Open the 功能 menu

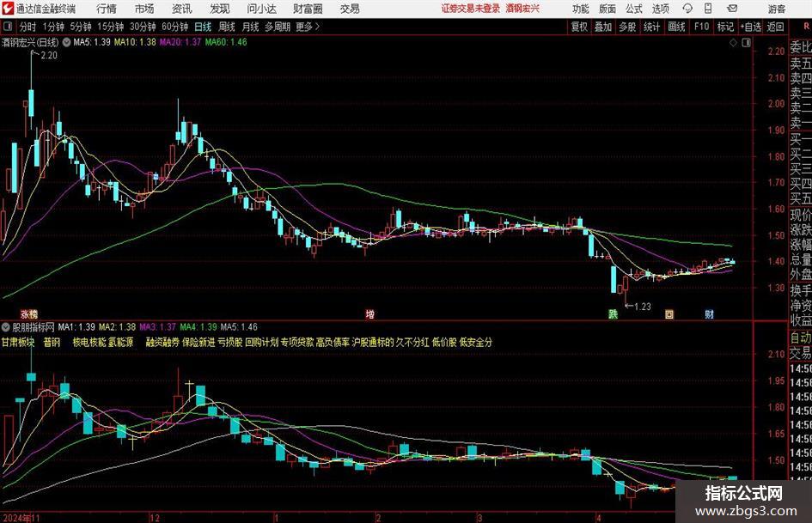tap(581, 9)
